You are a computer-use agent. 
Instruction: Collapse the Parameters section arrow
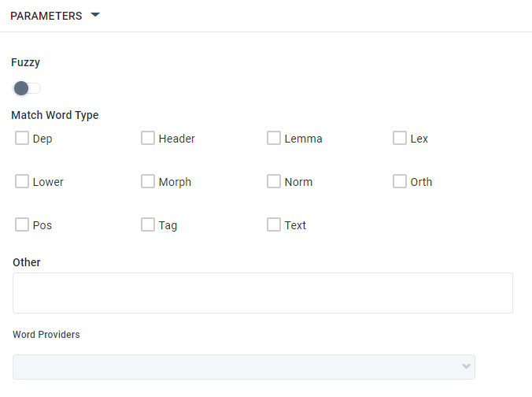95,15
